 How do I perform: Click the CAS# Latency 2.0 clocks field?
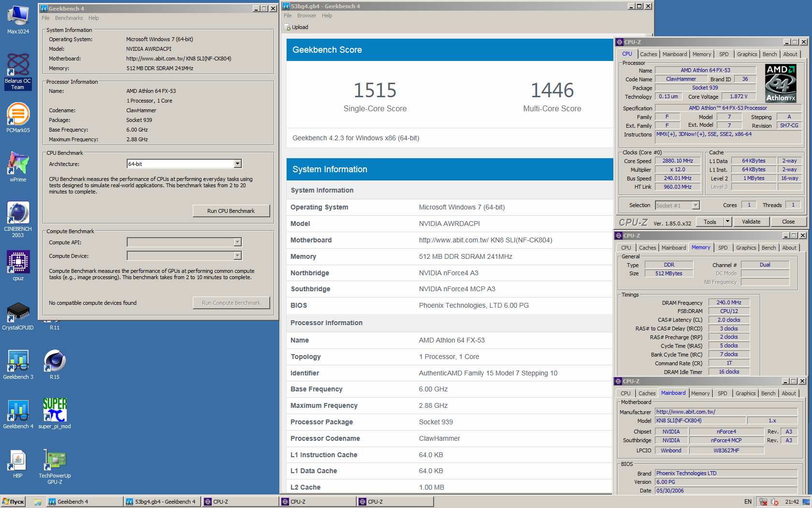[729, 320]
